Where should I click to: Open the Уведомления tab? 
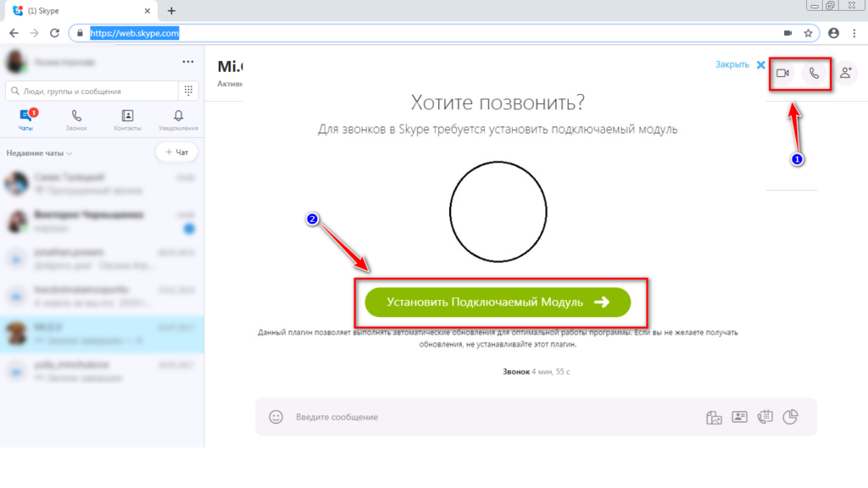(x=178, y=120)
